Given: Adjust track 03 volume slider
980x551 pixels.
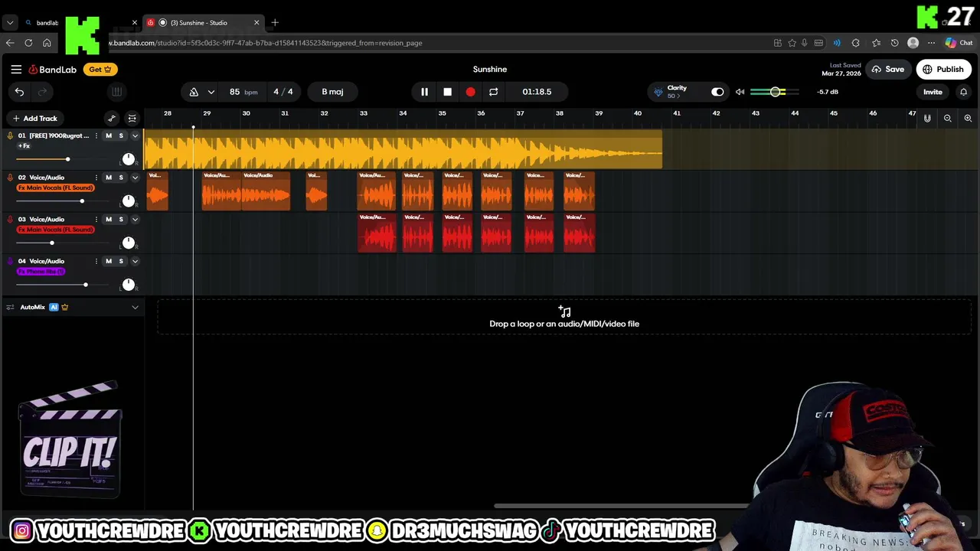Looking at the screenshot, I should tap(51, 243).
